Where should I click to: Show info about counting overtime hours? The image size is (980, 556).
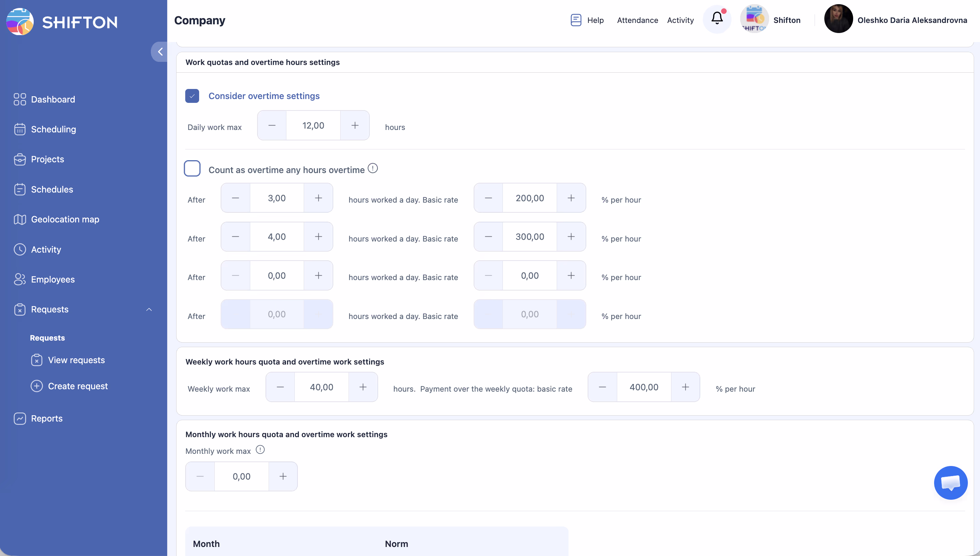[373, 168]
